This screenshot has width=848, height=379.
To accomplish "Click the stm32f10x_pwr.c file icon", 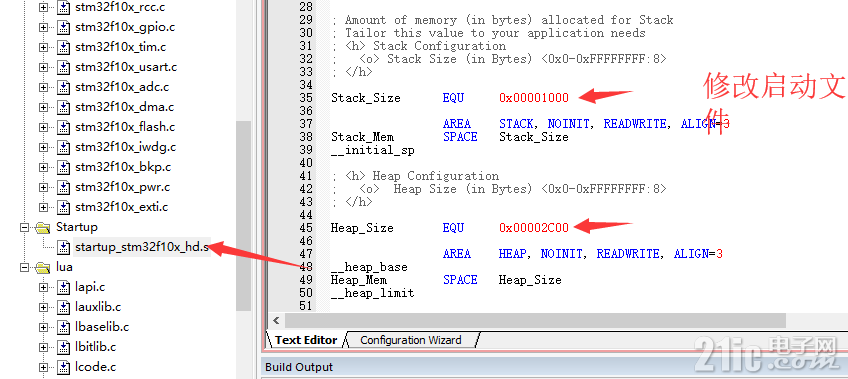I will (64, 188).
